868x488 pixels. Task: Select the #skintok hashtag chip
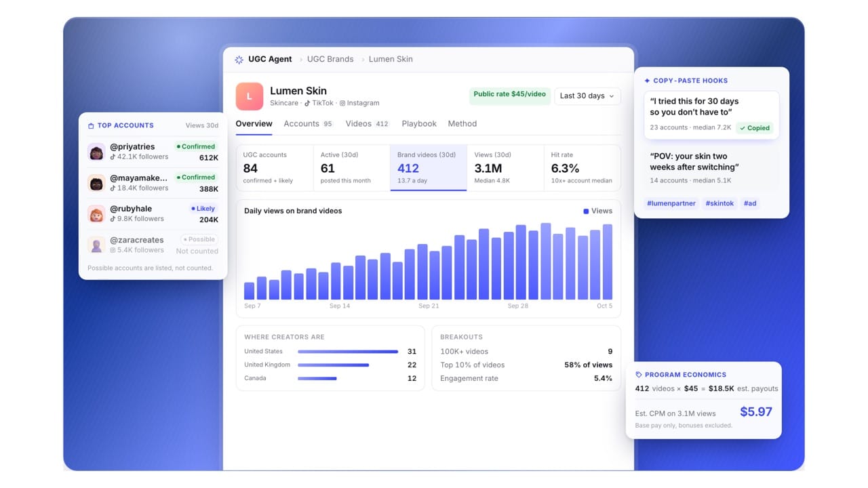[719, 203]
